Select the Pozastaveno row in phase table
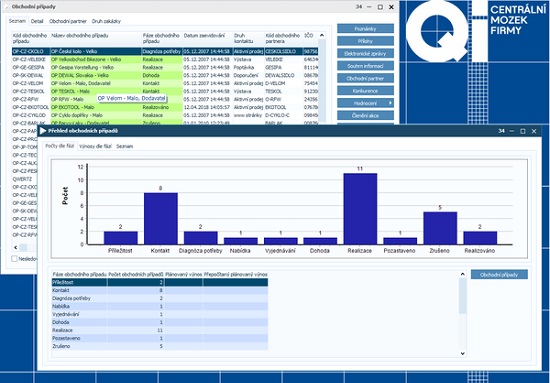 [160, 338]
